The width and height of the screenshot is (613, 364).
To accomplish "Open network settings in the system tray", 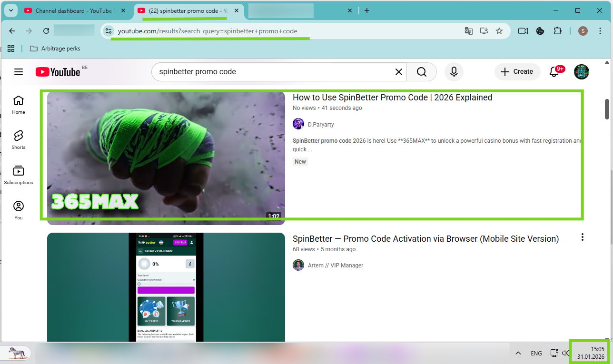I will [554, 353].
